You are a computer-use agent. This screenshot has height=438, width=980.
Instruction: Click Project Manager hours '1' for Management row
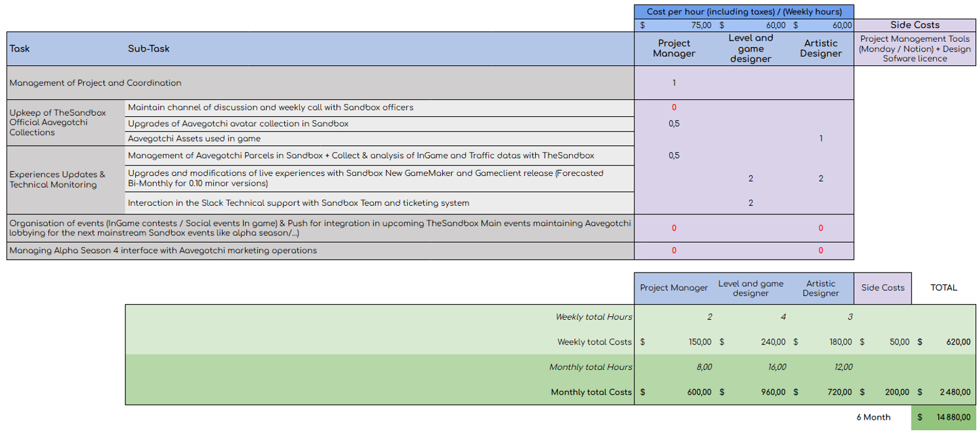674,83
